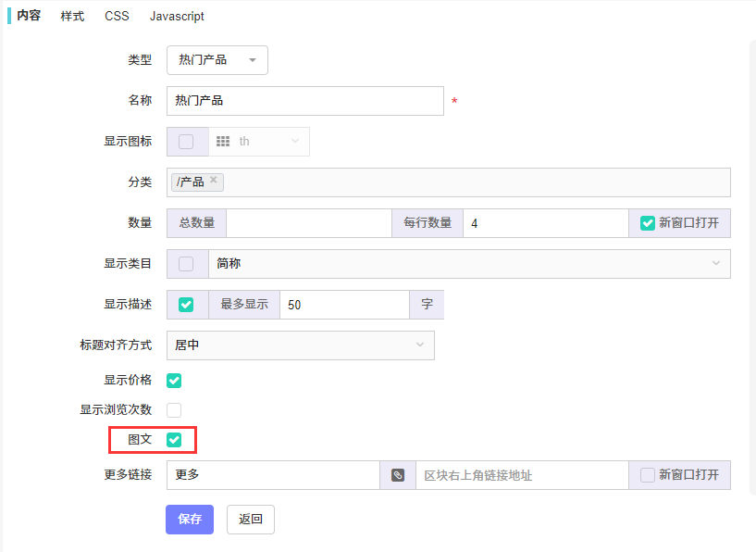Check 新窗口打开 in the 更多链接 row
The image size is (756, 552).
pyautogui.click(x=647, y=475)
